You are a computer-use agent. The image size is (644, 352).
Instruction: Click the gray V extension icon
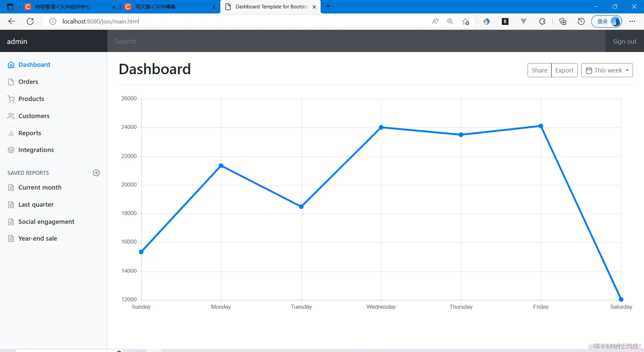point(523,21)
